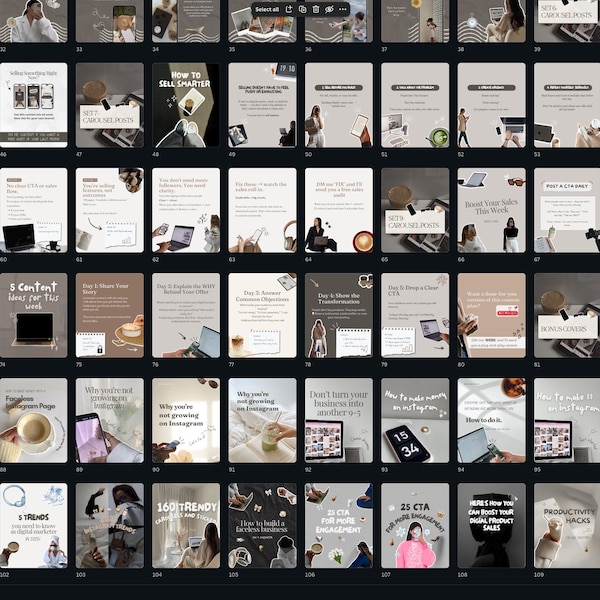Pick page 81 'Bonus Covers' thumbnail
600x600 pixels.
point(567,315)
